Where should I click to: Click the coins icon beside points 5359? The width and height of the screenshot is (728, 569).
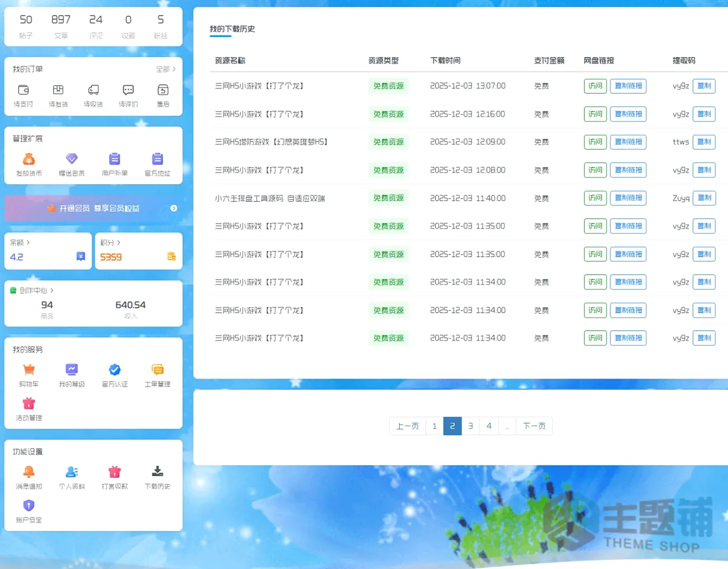[x=171, y=256]
